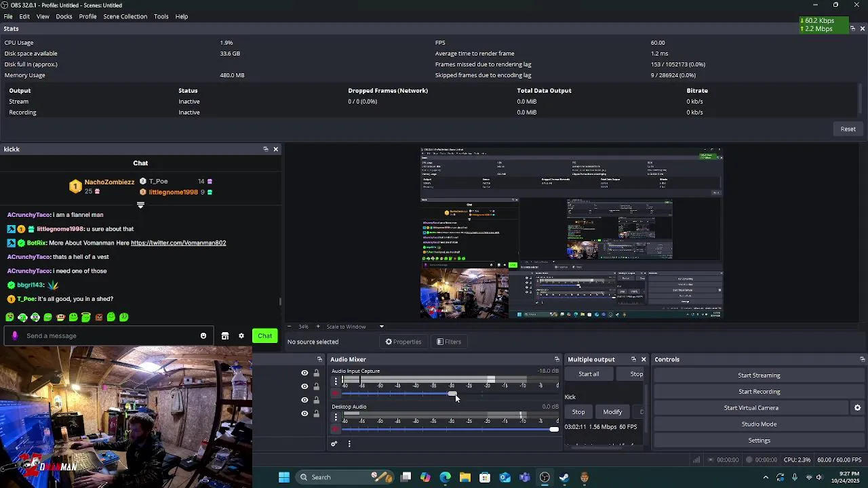Image resolution: width=868 pixels, height=488 pixels.
Task: Open the Scene Collection menu
Action: [x=125, y=16]
